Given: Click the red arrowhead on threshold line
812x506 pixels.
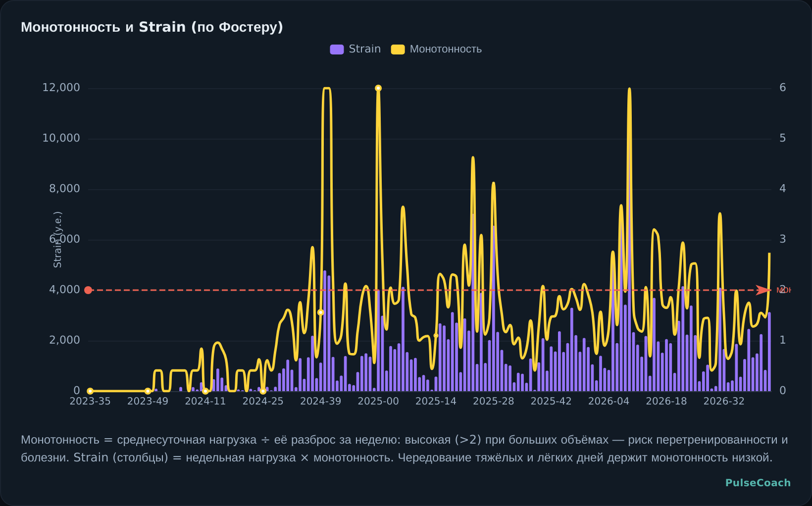Looking at the screenshot, I should 763,290.
